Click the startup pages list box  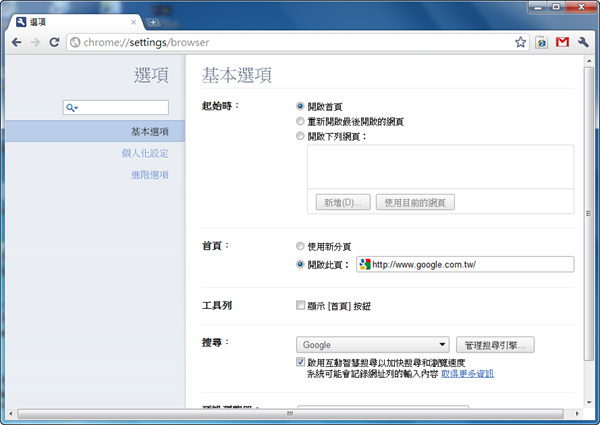[x=440, y=167]
